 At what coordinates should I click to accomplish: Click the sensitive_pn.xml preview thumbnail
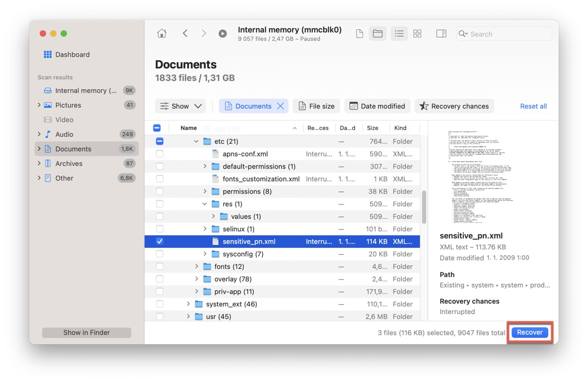[x=480, y=176]
